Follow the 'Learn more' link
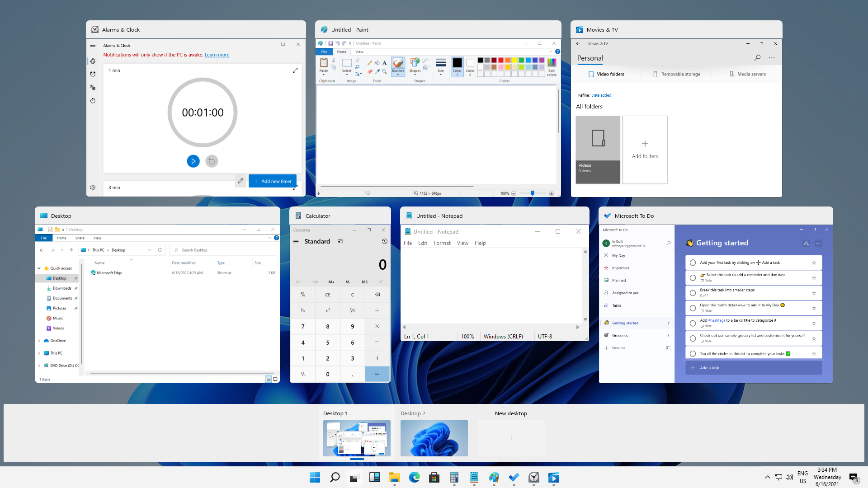 (x=217, y=55)
